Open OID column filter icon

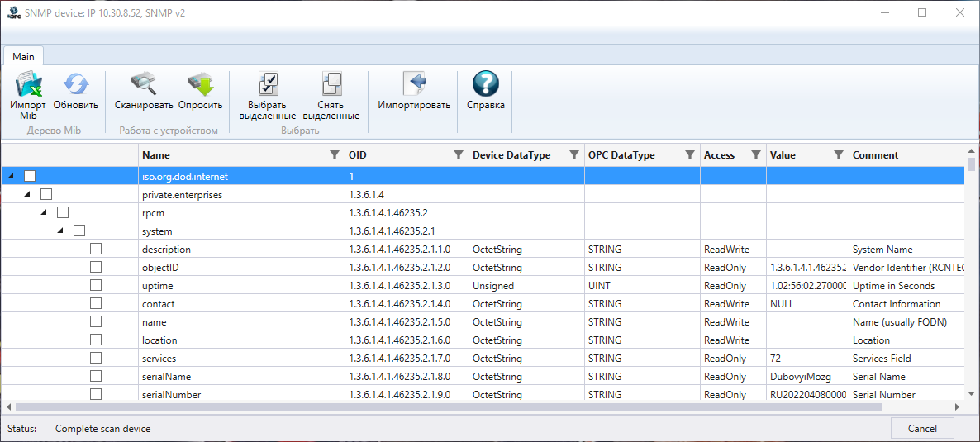click(x=458, y=155)
